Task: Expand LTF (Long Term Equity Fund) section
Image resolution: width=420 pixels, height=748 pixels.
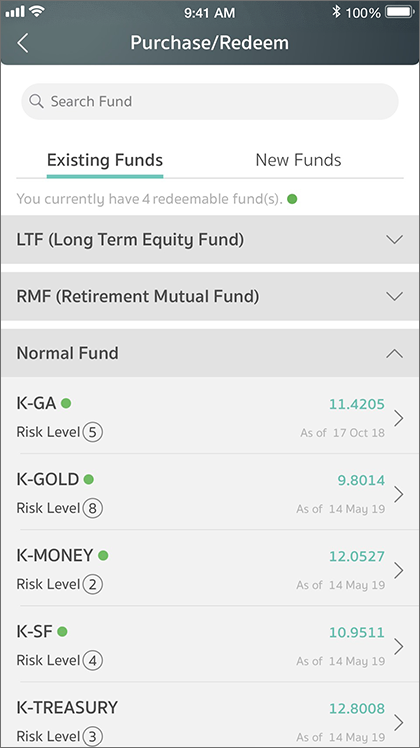Action: 210,239
